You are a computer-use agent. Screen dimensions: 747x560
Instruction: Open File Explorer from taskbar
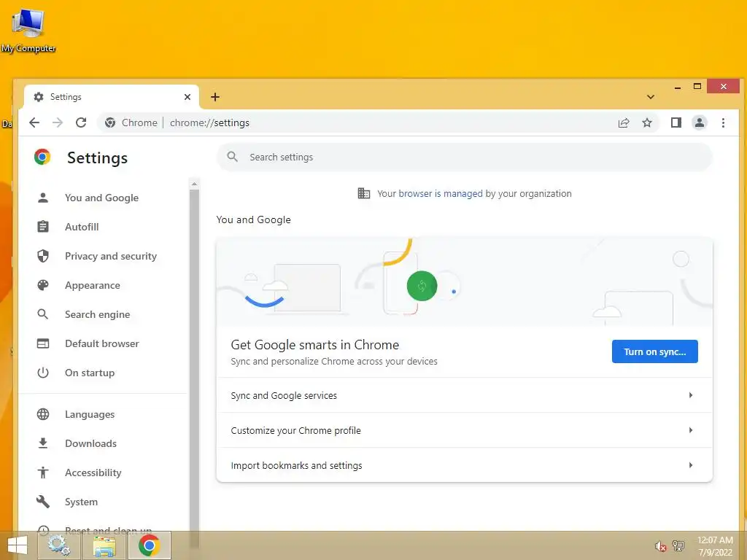point(104,545)
